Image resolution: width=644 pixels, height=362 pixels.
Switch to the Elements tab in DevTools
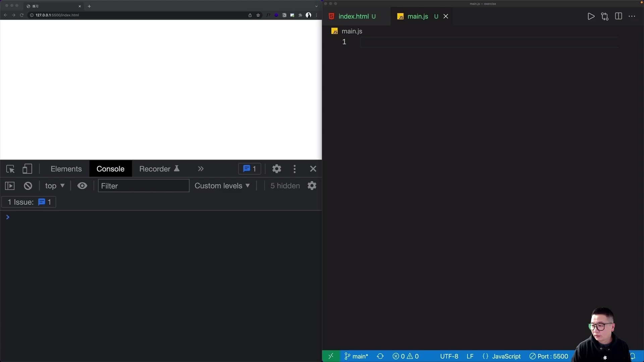point(66,169)
